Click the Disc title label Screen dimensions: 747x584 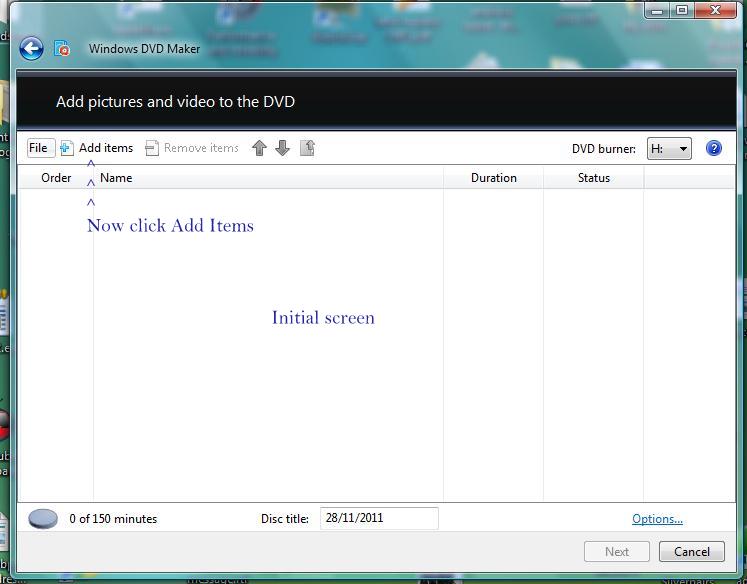tap(284, 519)
